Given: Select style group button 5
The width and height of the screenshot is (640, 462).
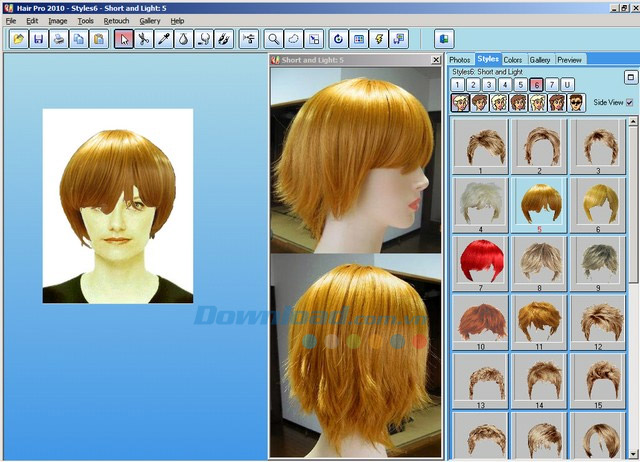Looking at the screenshot, I should (x=520, y=85).
